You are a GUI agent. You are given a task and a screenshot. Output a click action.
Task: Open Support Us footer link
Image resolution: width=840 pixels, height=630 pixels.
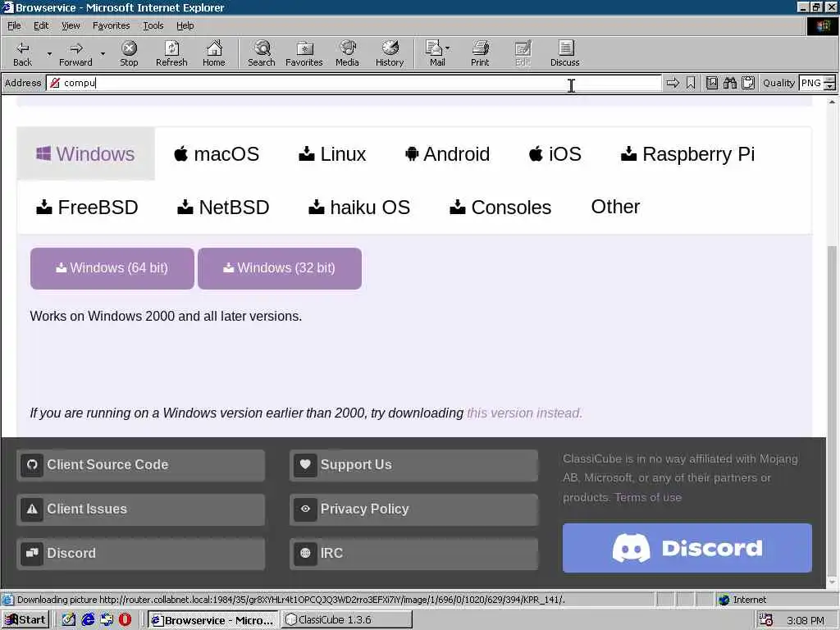413,465
